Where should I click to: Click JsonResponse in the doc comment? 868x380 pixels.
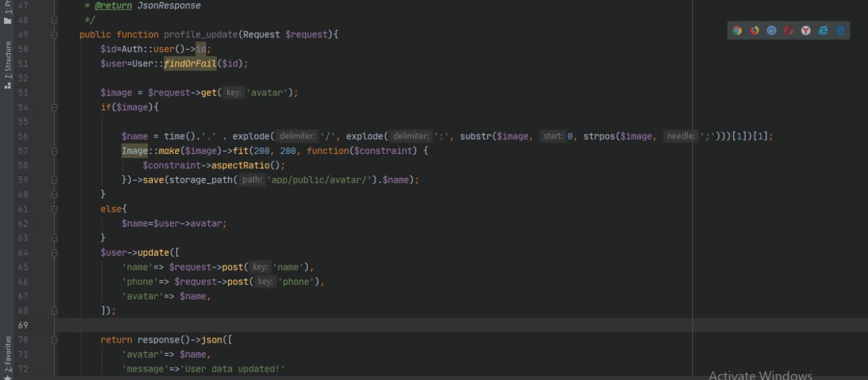pyautogui.click(x=169, y=5)
